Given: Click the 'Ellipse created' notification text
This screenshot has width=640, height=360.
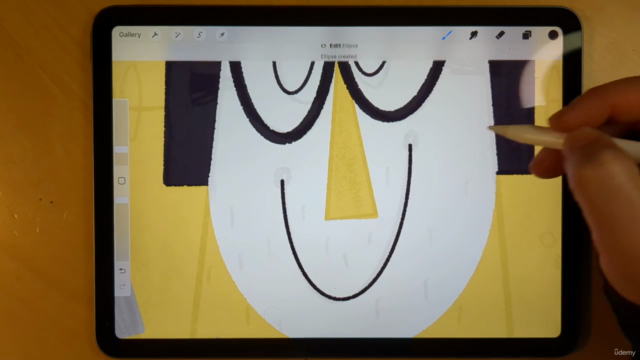Looking at the screenshot, I should (338, 56).
